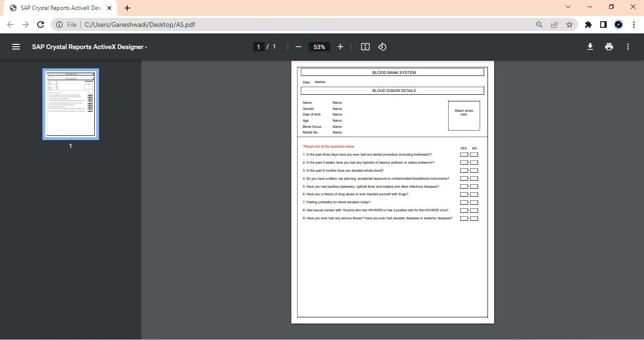Edit the current page number field
The image size is (644, 340).
[x=258, y=47]
